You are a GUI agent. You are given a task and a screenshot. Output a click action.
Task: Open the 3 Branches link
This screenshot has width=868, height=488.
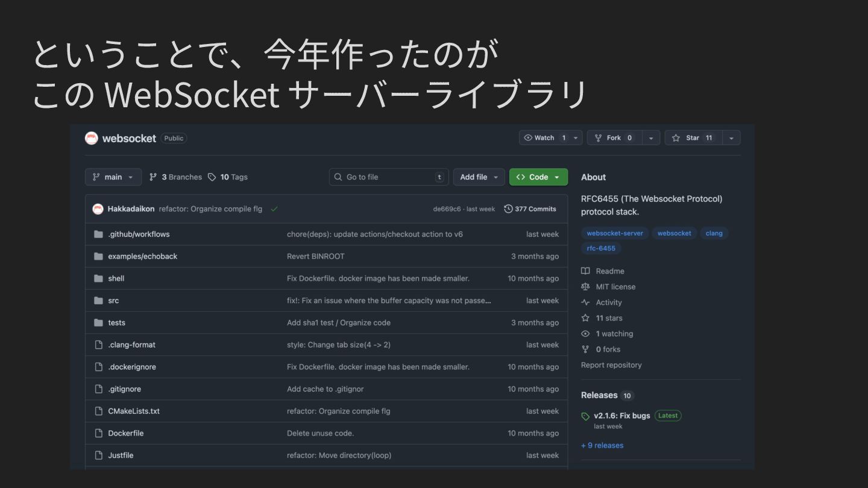pos(175,177)
